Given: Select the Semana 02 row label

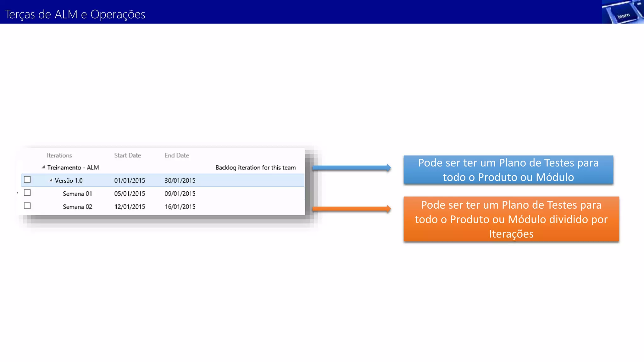Looking at the screenshot, I should tap(77, 207).
